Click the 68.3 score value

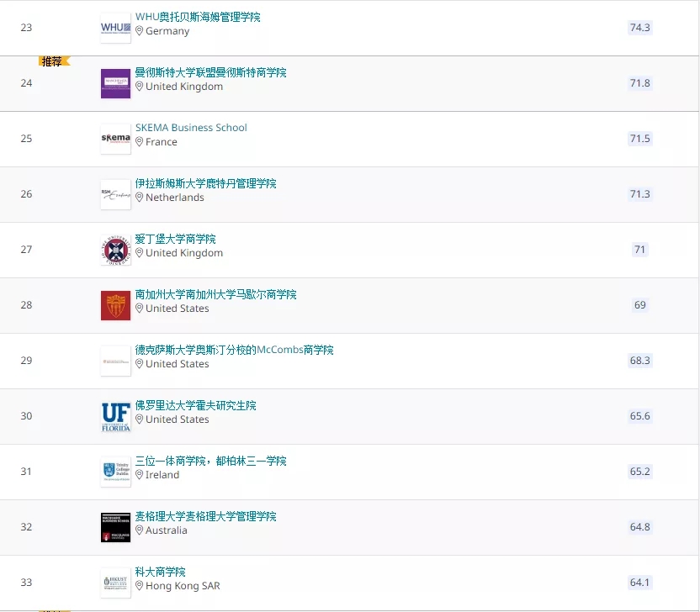coord(639,361)
